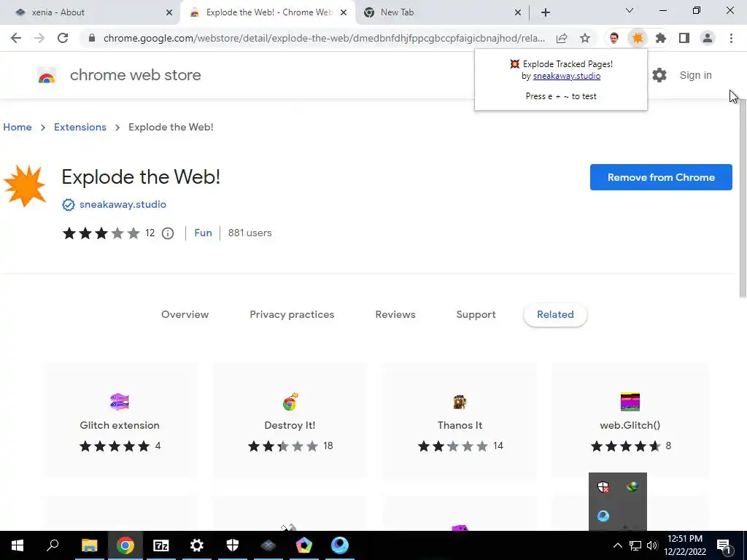Click the web.Glitch() title text
Viewport: 747px width, 560px height.
630,425
